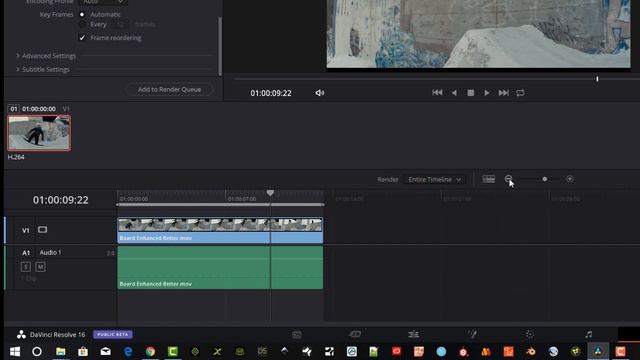Viewport: 640px width, 360px height.
Task: Open green Camtasia icon on taskbar
Action: click(173, 351)
